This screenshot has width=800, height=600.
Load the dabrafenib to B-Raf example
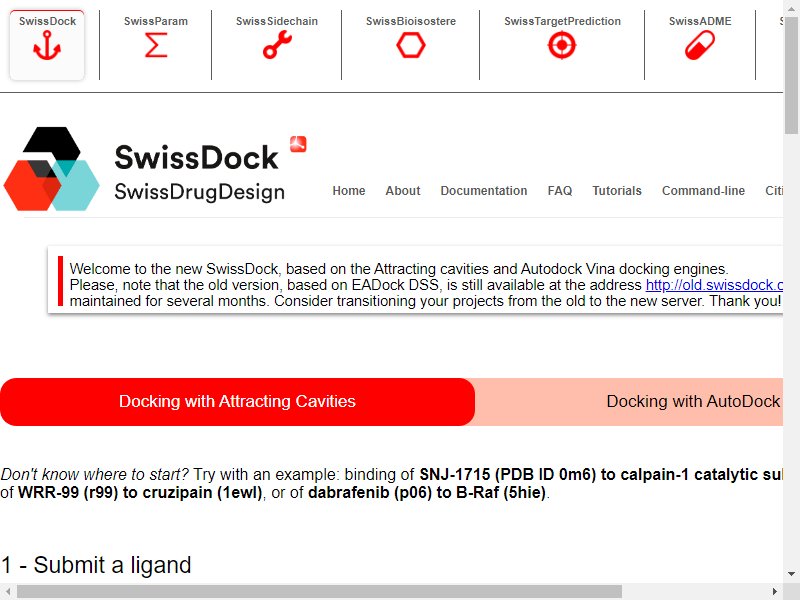(427, 493)
